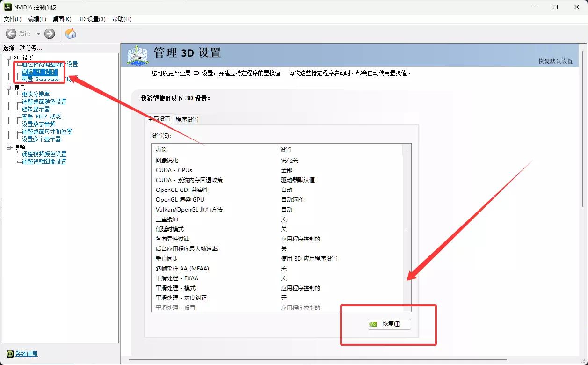Open the 3D 设置(3) menu
This screenshot has width=588, height=365.
92,19
